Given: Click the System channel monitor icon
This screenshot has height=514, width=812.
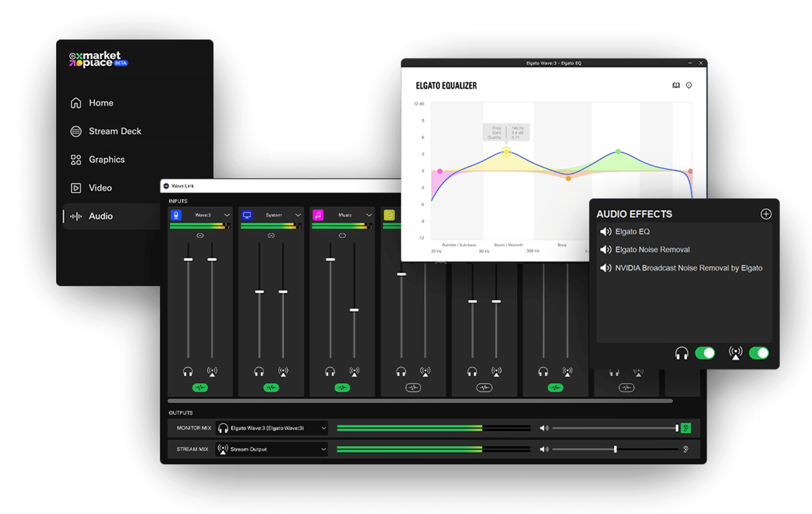Looking at the screenshot, I should click(247, 215).
